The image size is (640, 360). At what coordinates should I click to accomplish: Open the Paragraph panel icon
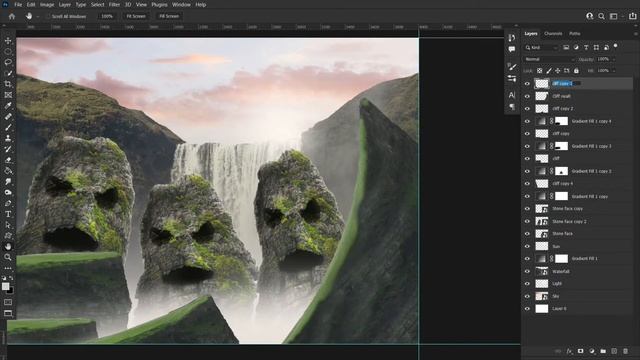512,107
